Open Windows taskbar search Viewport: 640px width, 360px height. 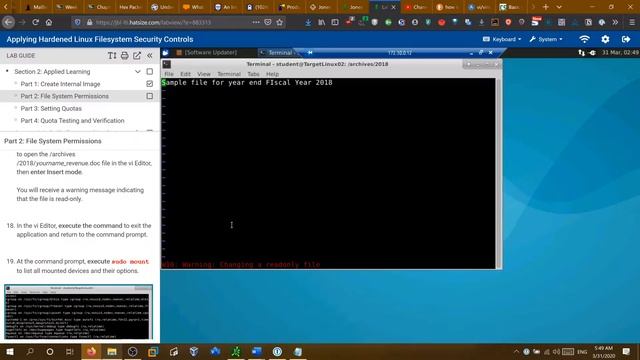tap(30, 351)
